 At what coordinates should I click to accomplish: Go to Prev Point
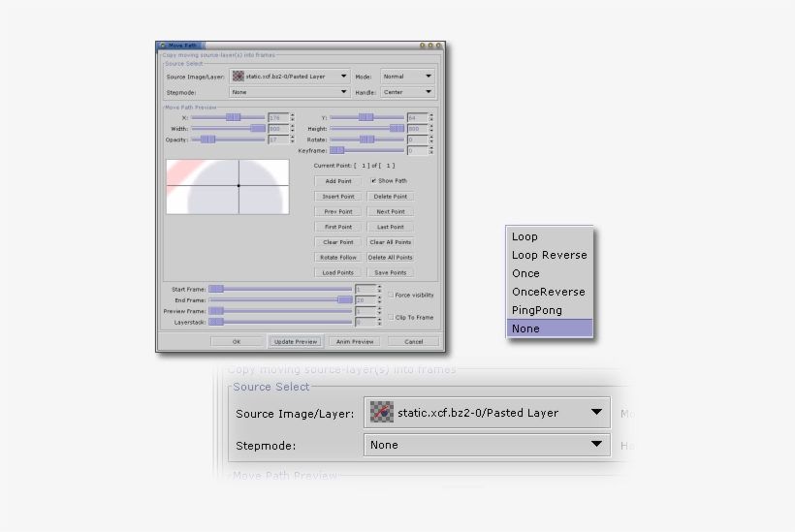tap(337, 211)
